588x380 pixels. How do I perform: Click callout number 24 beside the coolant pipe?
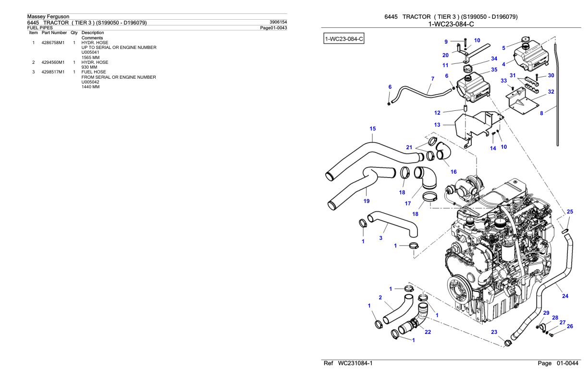click(565, 296)
